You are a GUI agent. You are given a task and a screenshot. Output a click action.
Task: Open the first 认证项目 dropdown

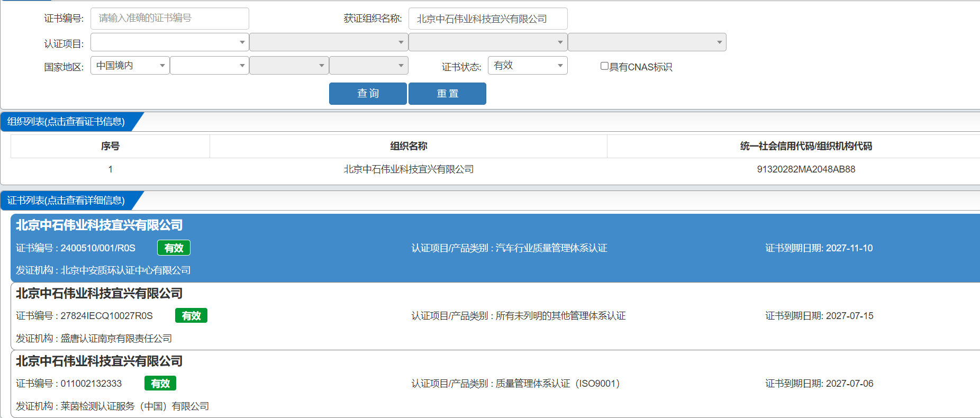pyautogui.click(x=169, y=42)
